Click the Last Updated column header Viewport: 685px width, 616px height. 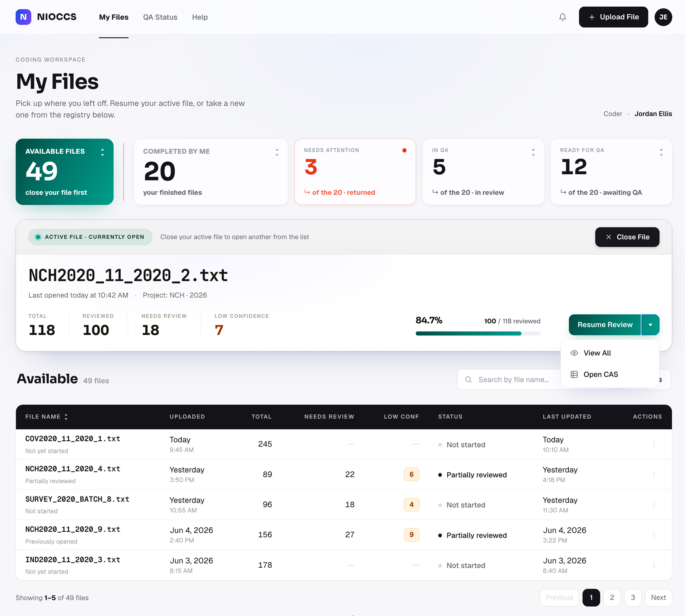pos(567,417)
